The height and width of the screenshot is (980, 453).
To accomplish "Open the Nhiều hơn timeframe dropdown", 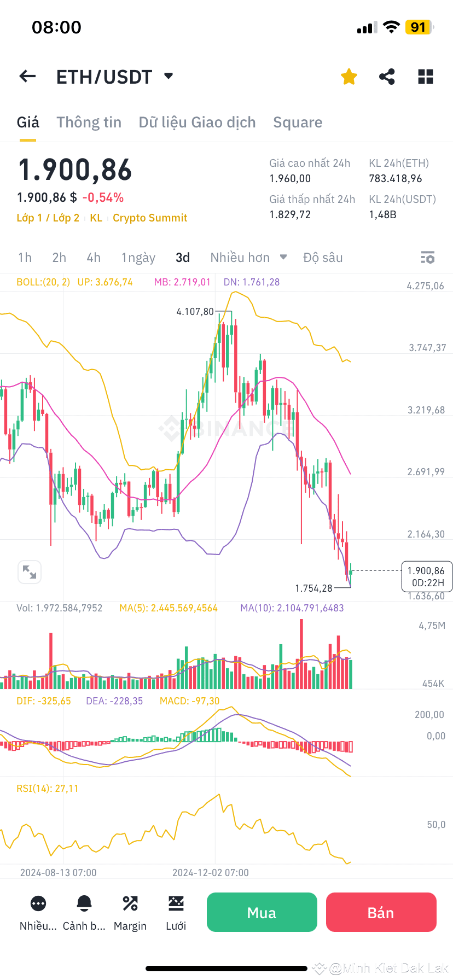I will tap(248, 257).
